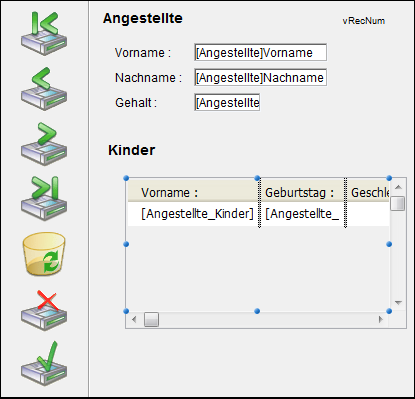Click the horizontal scrollbar right arrow

coord(381,320)
